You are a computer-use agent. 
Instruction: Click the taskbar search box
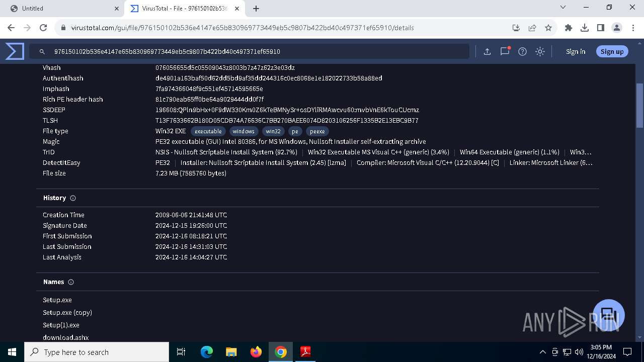[x=97, y=352]
